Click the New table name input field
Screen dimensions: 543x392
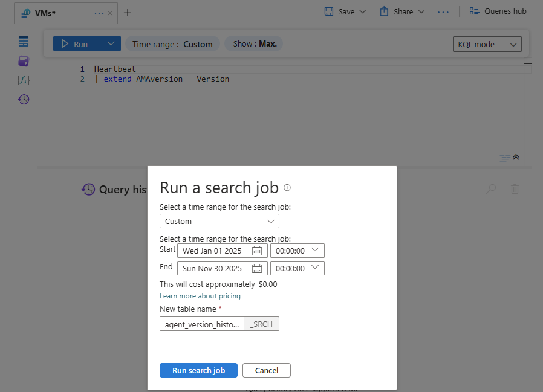(202, 324)
